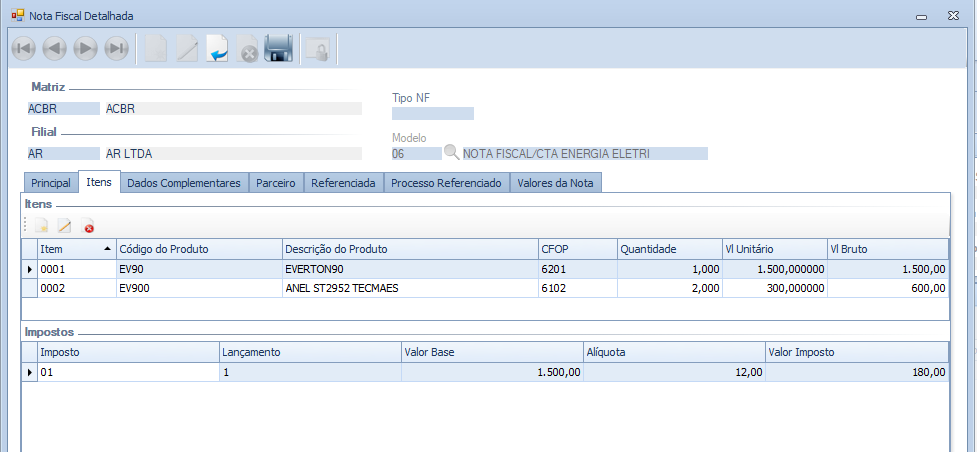The width and height of the screenshot is (977, 452).
Task: Go to the next record
Action: [x=86, y=49]
